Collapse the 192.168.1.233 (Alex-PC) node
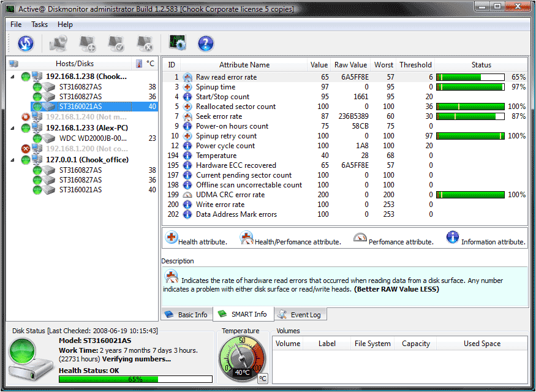 click(x=13, y=128)
